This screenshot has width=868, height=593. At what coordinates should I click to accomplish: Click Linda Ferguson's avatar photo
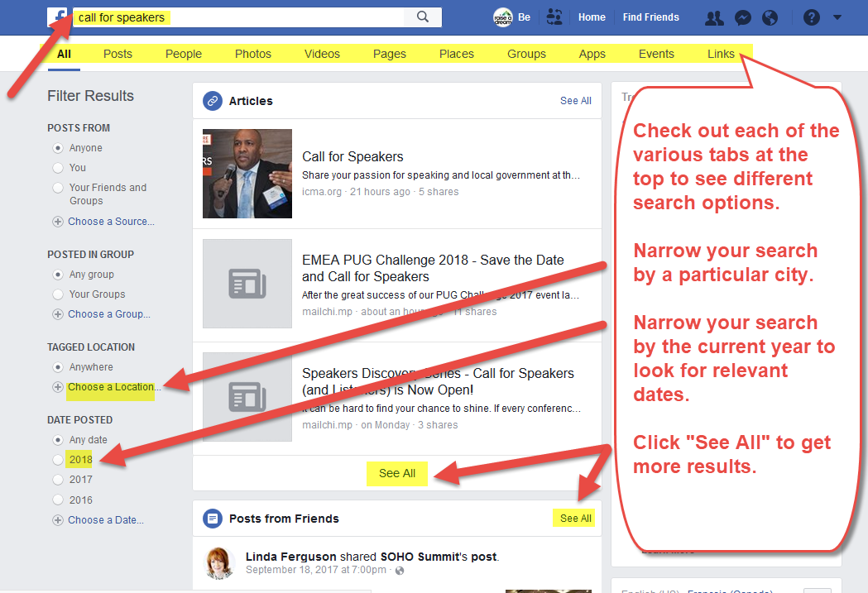tap(219, 564)
